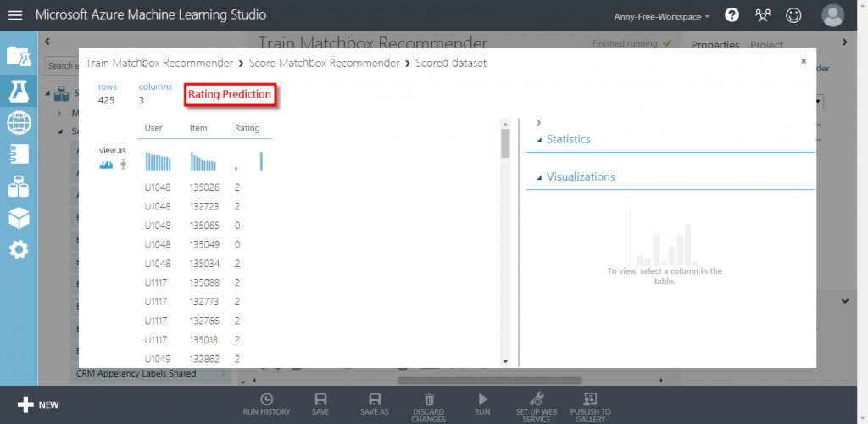Click the canvas horizontal scrollbar
The height and width of the screenshot is (424, 868).
pyautogui.click(x=490, y=380)
